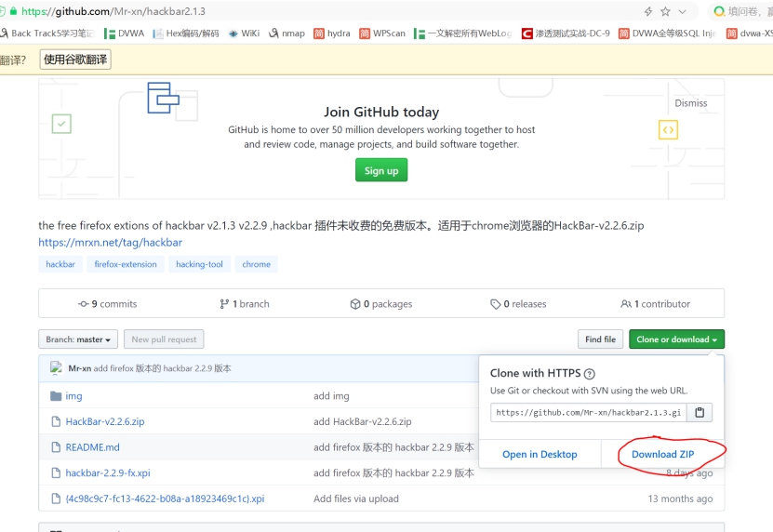Viewport: 773px width, 532px height.
Task: Open the HackBar-v2.2.6.zip file
Action: (105, 421)
